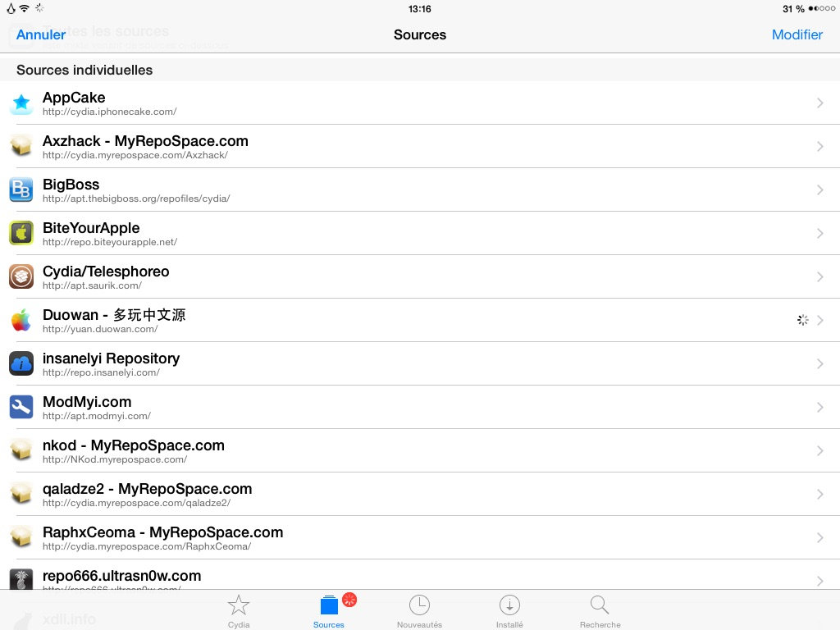Select the BigBoss source name
840x630 pixels.
coord(71,185)
